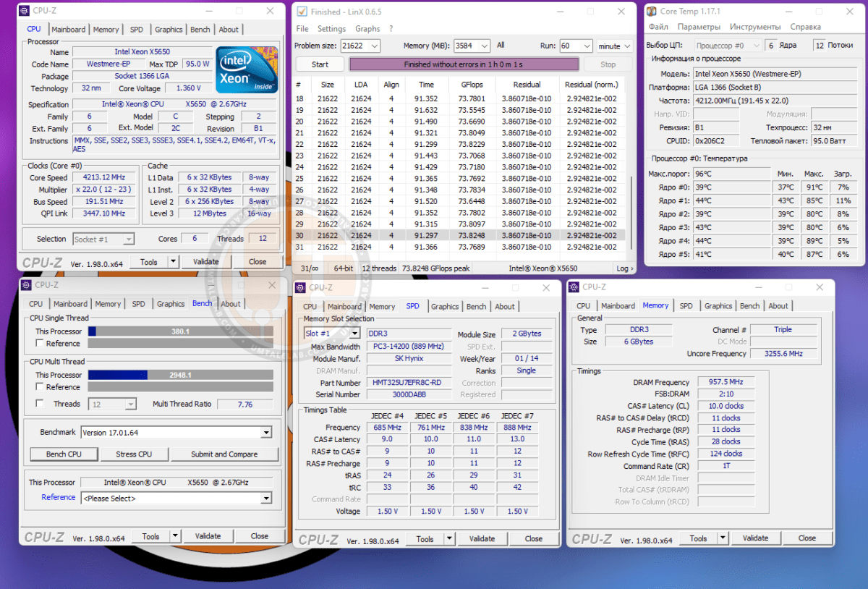The height and width of the screenshot is (589, 868).
Task: Click the Log > button in LinX
Action: click(x=624, y=268)
